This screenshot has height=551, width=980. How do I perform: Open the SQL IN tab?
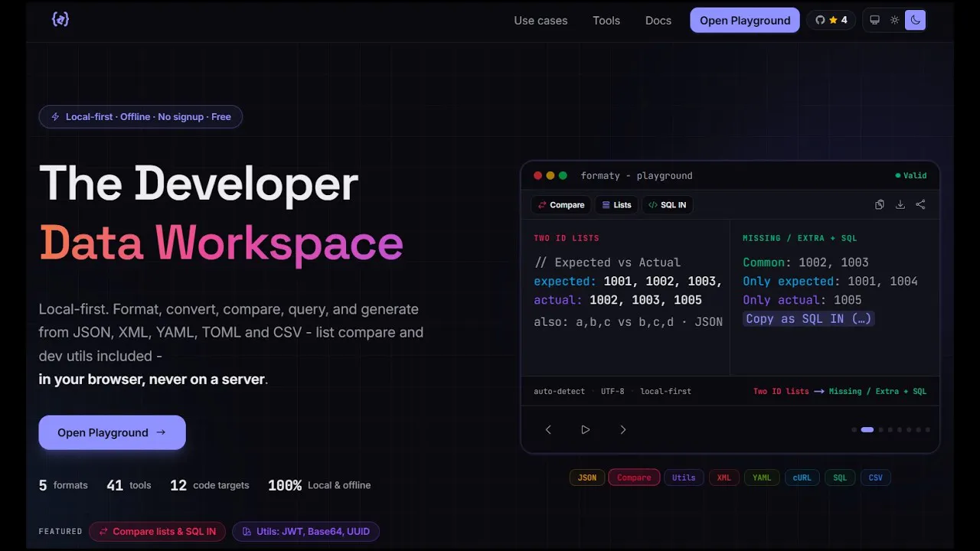coord(668,205)
